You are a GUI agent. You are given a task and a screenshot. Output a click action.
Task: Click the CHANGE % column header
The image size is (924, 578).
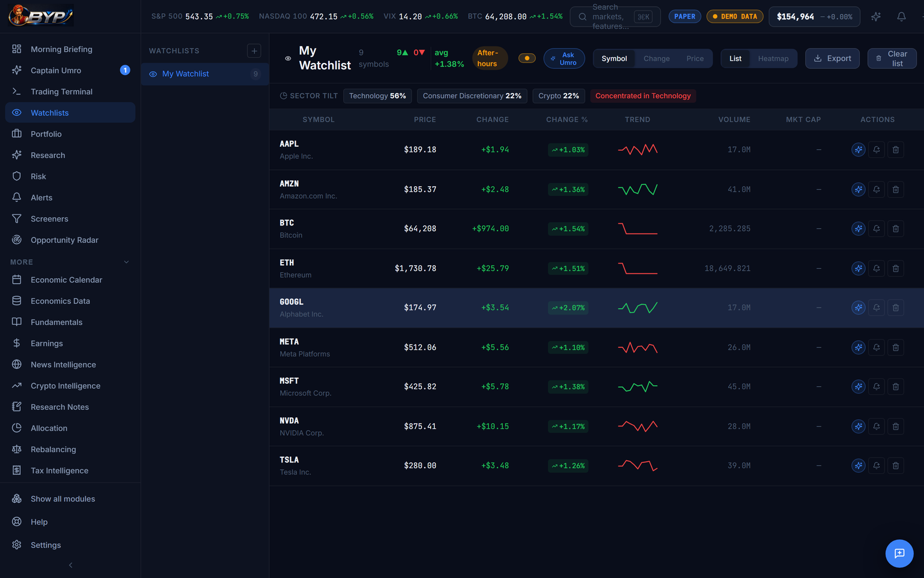[x=567, y=120]
